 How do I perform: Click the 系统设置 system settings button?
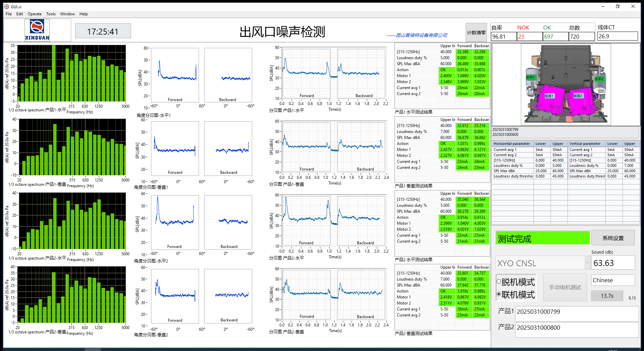point(613,238)
